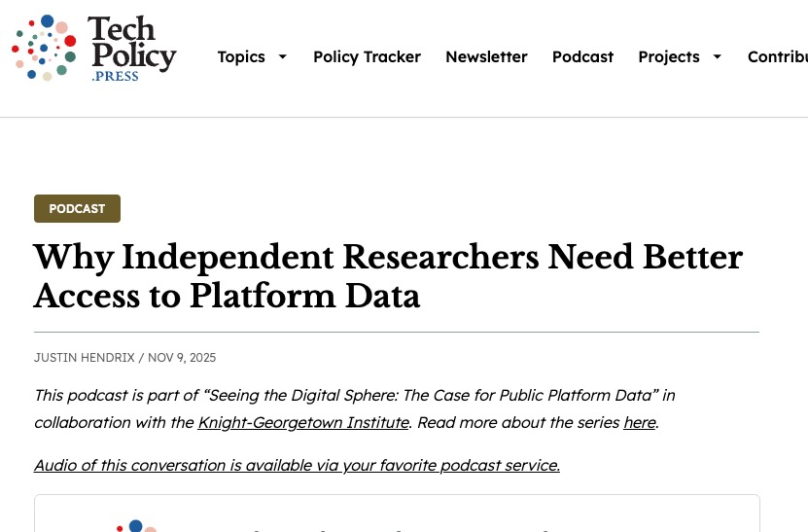Click the "here" series link
Viewport: 808px width, 532px height.
tap(639, 422)
